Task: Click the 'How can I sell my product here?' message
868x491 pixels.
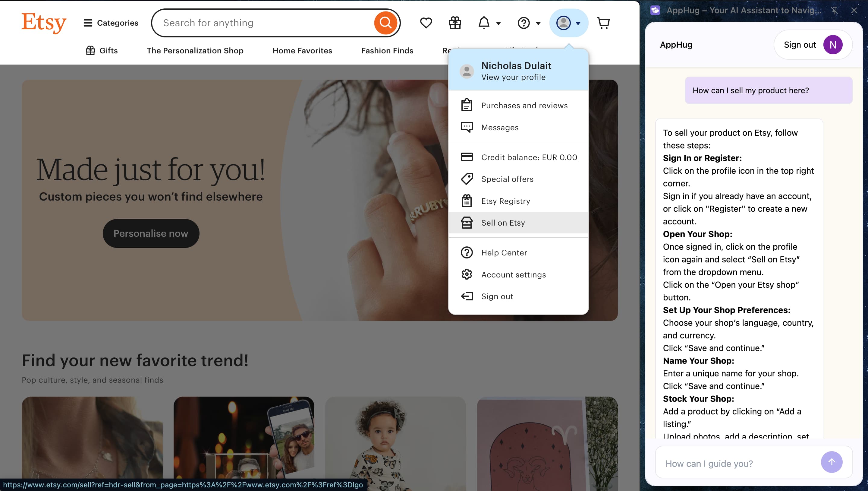Action: [x=769, y=90]
